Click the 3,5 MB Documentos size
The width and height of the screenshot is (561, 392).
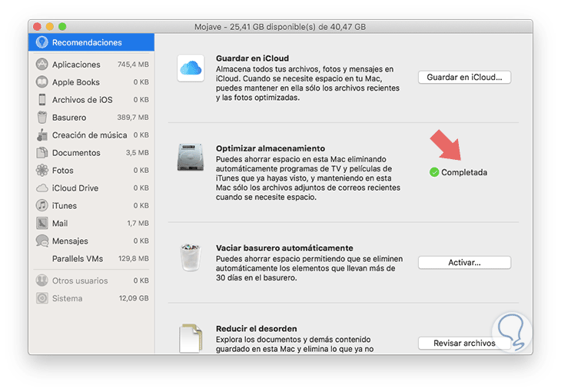coord(137,153)
